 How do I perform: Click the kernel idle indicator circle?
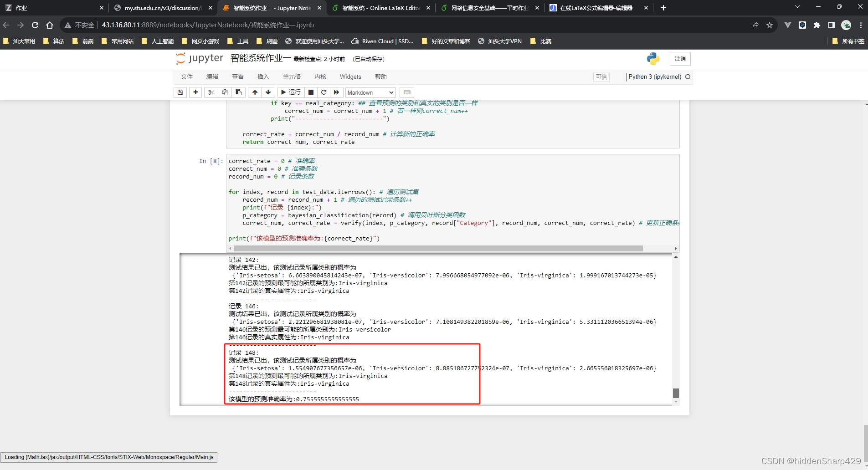coord(688,77)
